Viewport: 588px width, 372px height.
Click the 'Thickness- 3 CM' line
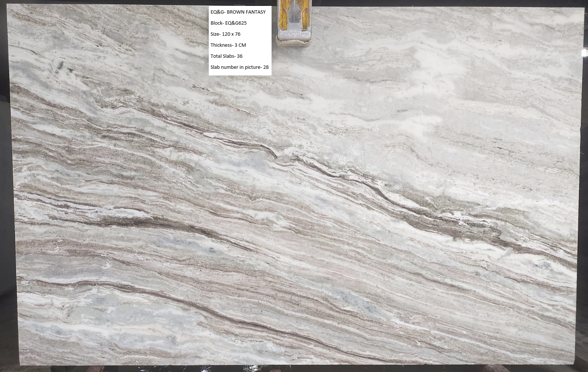coord(228,45)
